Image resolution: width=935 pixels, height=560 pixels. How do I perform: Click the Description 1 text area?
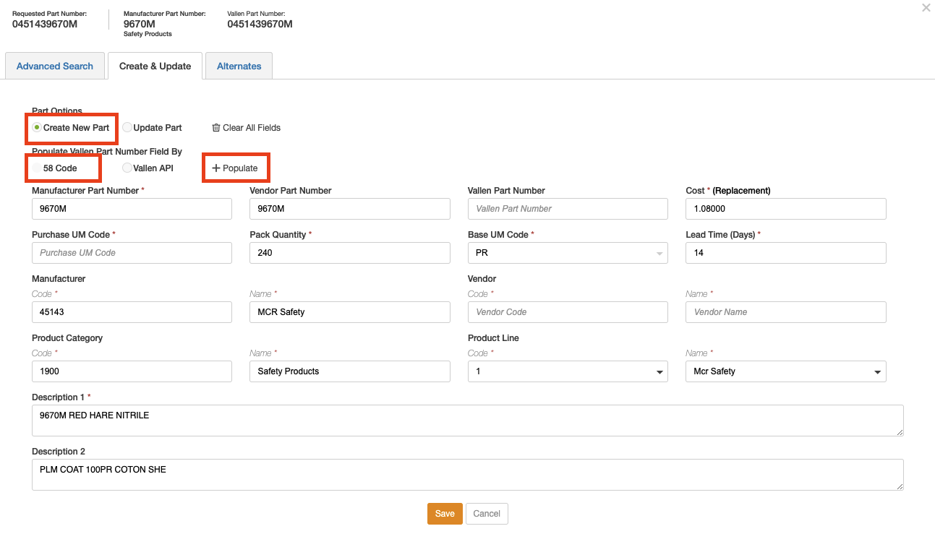pos(467,421)
